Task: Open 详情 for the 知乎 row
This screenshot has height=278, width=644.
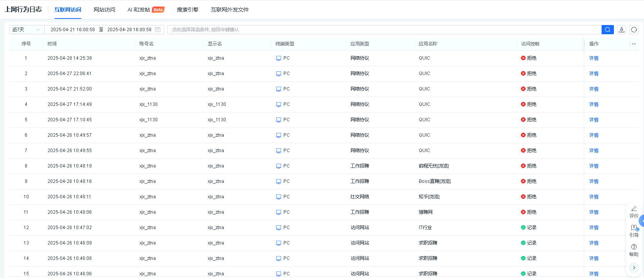Action: 594,197
